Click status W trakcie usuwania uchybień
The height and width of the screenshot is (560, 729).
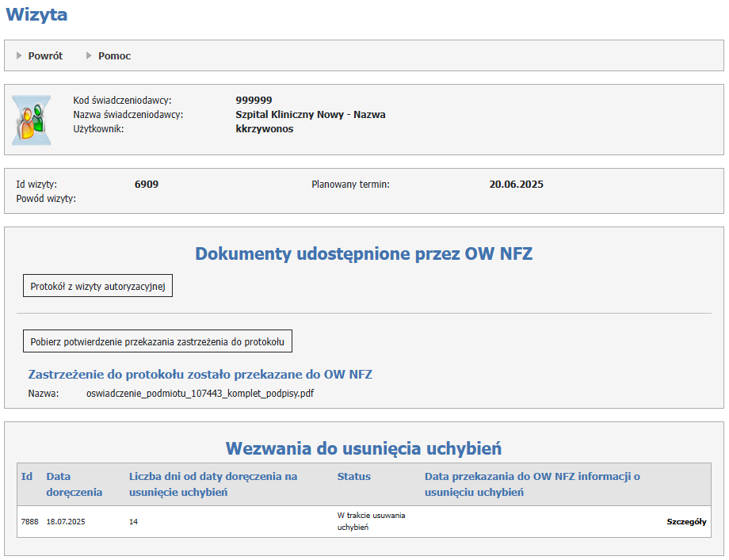click(x=371, y=521)
